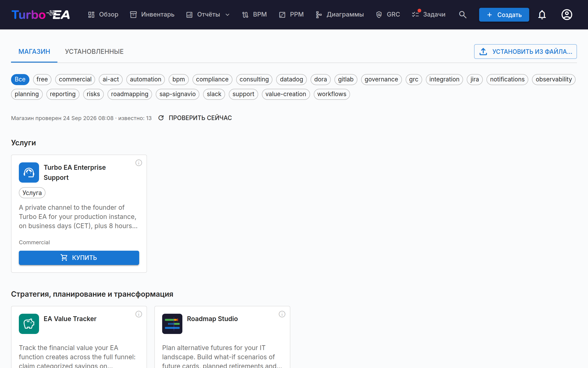The height and width of the screenshot is (368, 588).
Task: Filter by the value-creation tag
Action: click(x=286, y=94)
